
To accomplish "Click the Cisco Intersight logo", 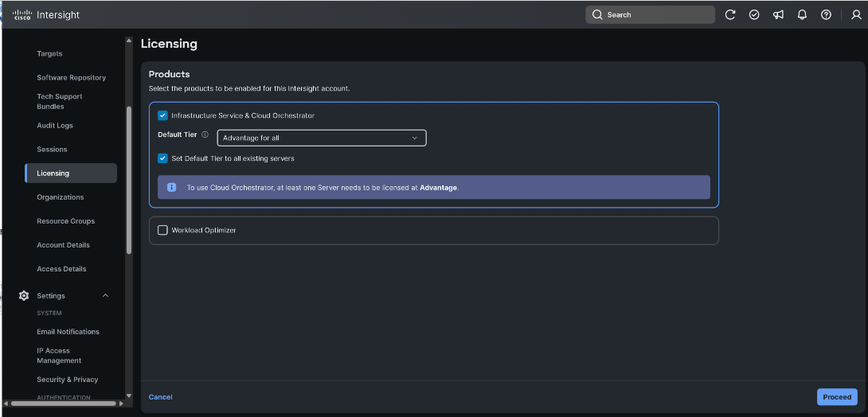I will tap(46, 15).
